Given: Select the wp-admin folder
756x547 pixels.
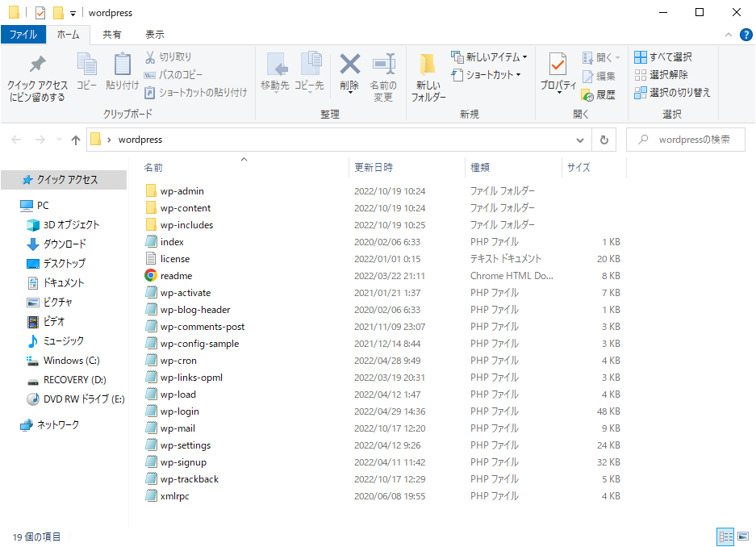Looking at the screenshot, I should [182, 191].
